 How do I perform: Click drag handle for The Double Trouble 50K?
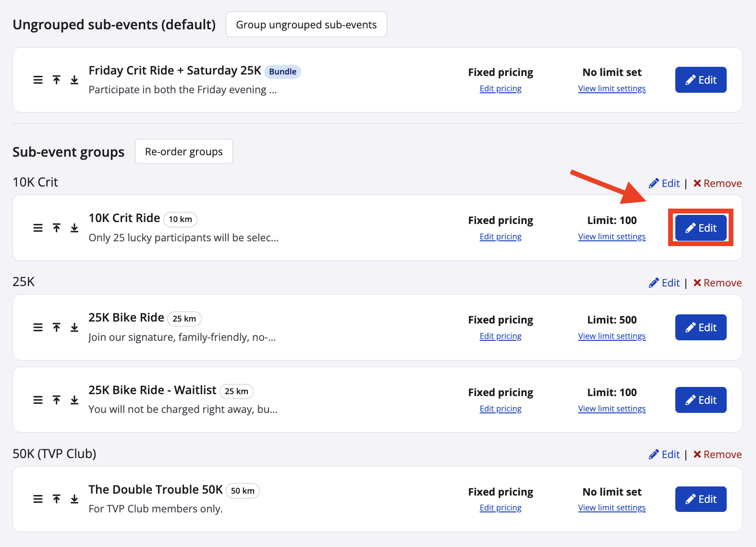38,499
